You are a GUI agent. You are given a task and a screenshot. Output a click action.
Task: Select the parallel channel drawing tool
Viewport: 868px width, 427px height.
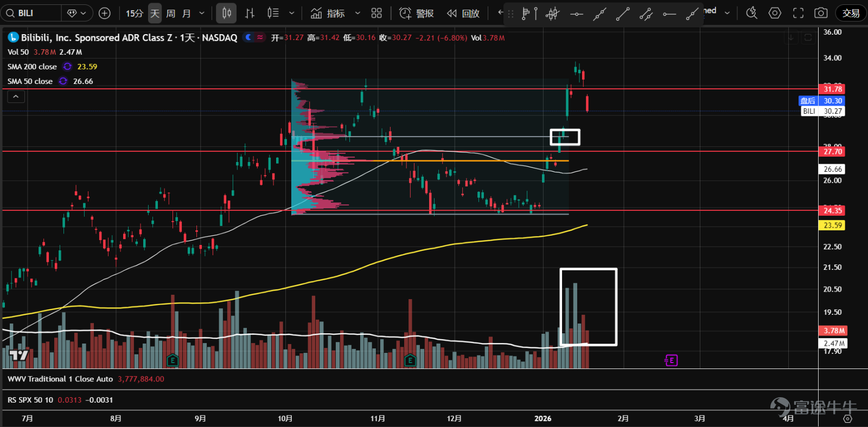(x=646, y=14)
